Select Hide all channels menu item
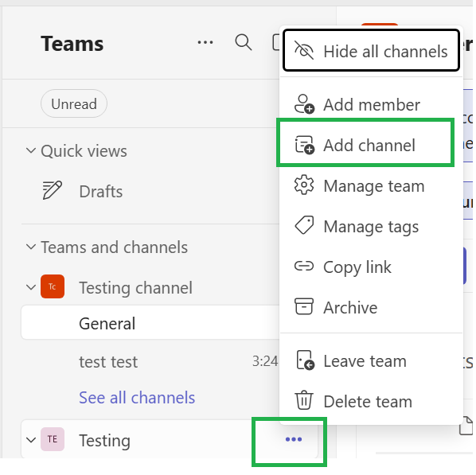 click(x=371, y=50)
